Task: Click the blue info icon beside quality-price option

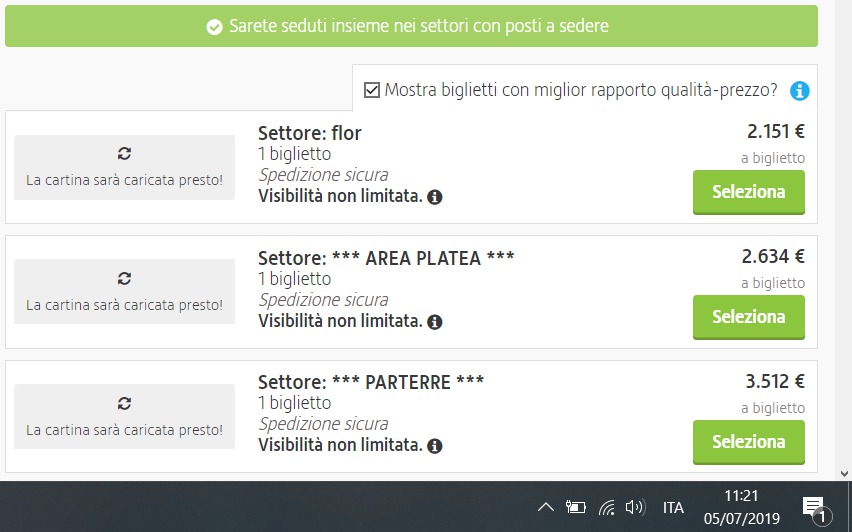Action: click(x=799, y=91)
